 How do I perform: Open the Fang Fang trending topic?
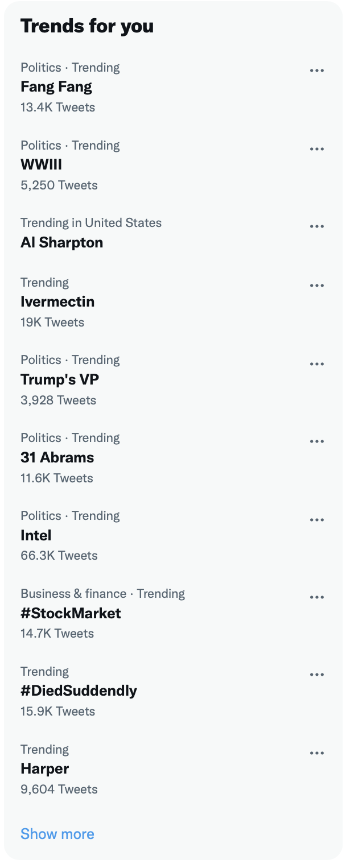pyautogui.click(x=173, y=87)
